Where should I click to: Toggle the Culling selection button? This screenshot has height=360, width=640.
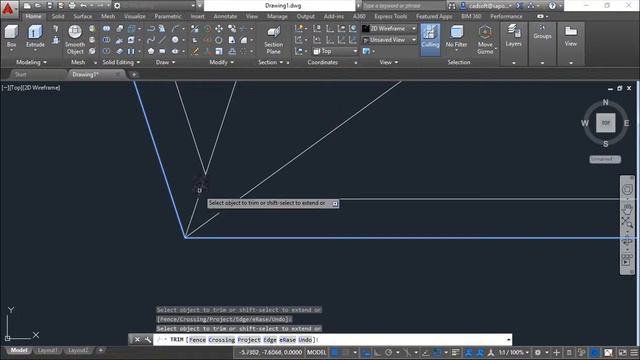coord(430,39)
